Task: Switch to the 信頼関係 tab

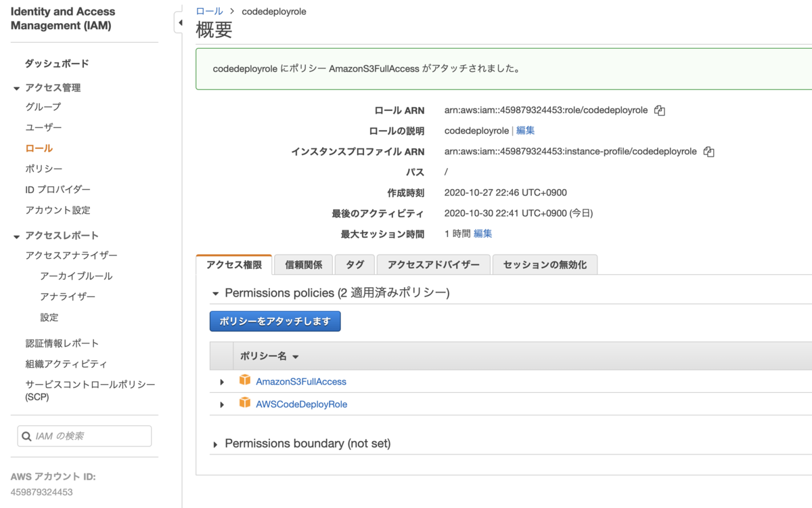Action: coord(304,265)
